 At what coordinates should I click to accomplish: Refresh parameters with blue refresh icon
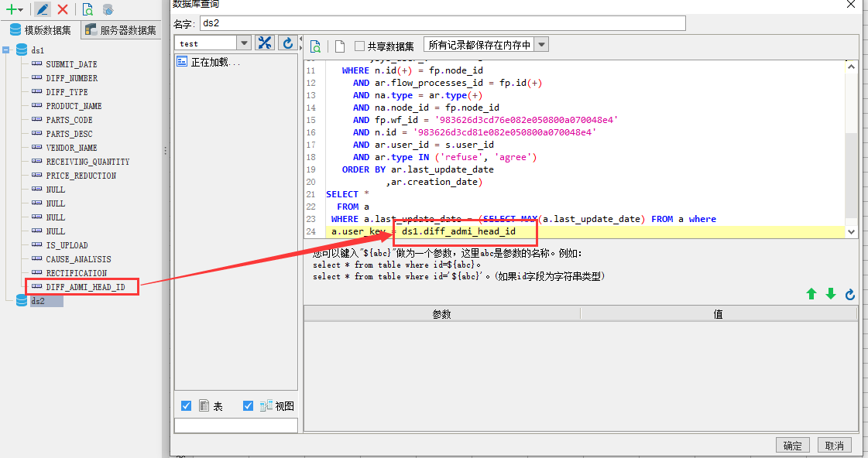850,294
